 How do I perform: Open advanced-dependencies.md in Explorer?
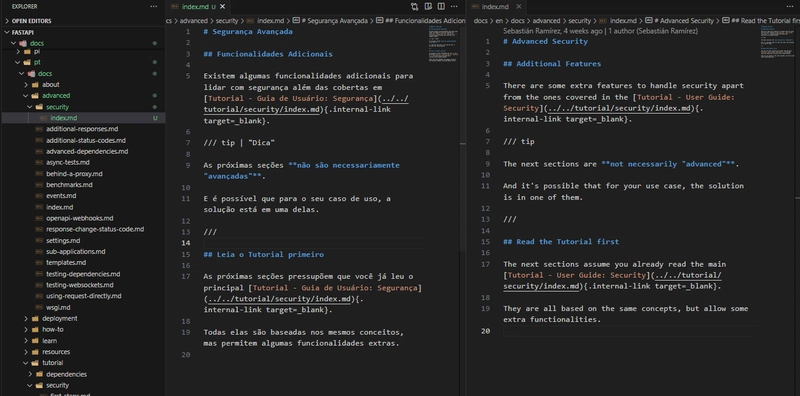pos(87,152)
